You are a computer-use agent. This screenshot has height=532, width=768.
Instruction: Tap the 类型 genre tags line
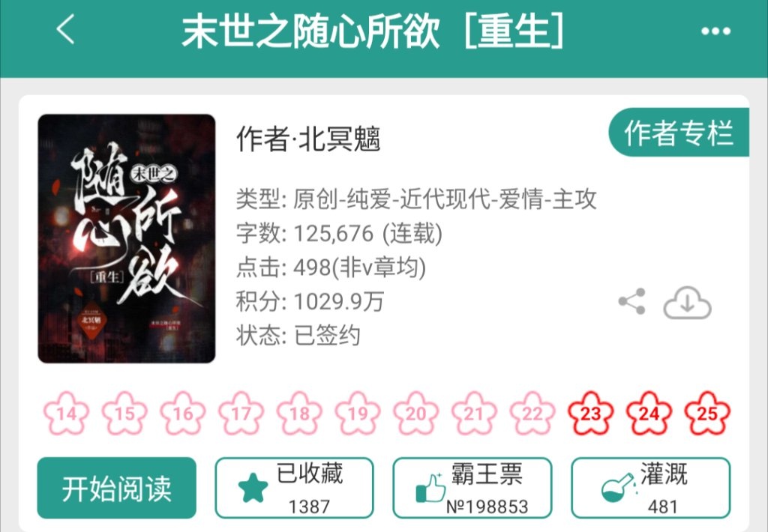pyautogui.click(x=416, y=199)
